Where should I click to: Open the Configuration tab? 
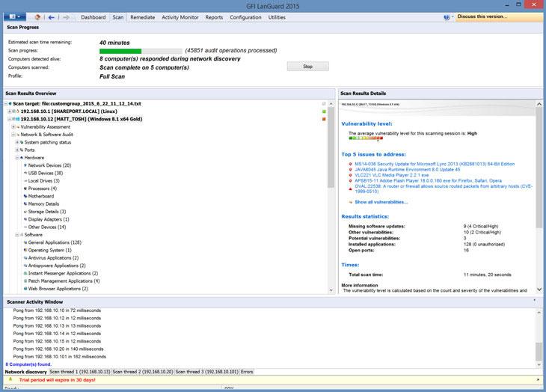coord(245,17)
